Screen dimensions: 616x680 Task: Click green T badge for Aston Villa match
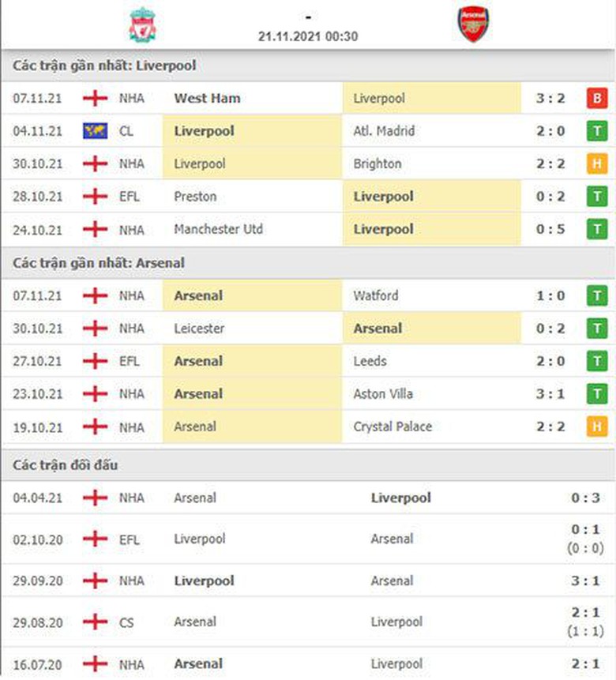(x=596, y=394)
